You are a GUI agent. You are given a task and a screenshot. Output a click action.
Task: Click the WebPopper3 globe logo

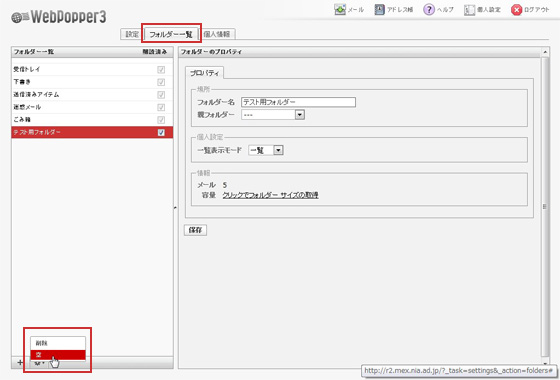tap(19, 17)
